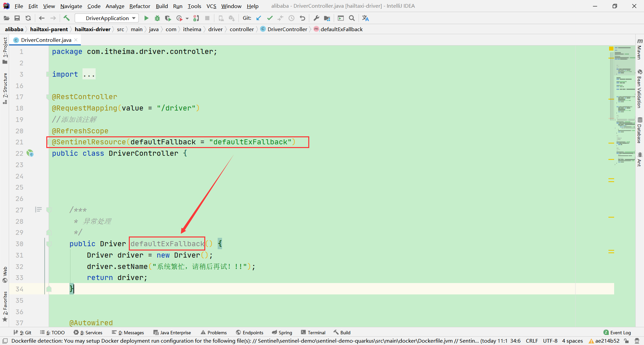Click the profiler run icon
644x345 pixels.
pos(179,18)
